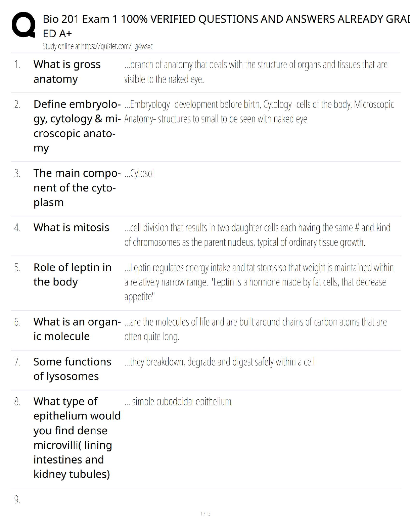
Task: Select the 'What is an organic molecule' term
Action: 77,329
